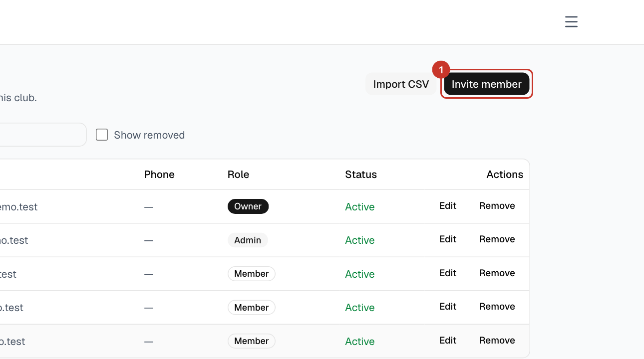
Task: Enable the Show removed checkbox
Action: 102,135
